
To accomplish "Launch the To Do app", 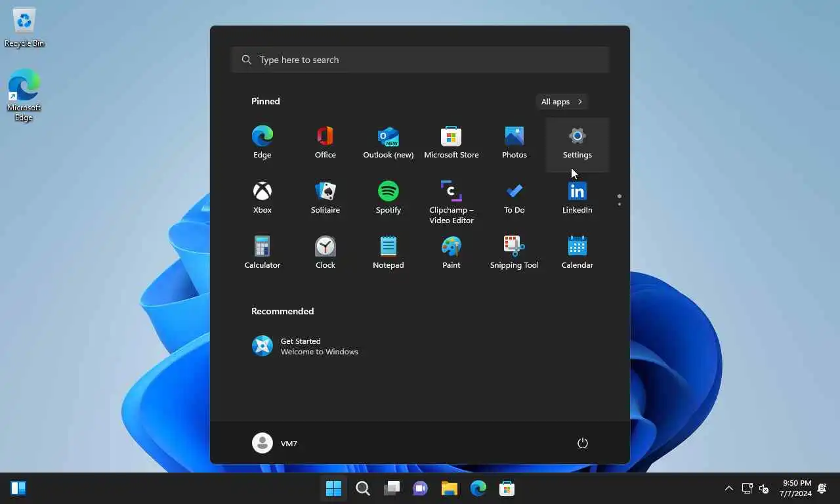I will tap(514, 199).
